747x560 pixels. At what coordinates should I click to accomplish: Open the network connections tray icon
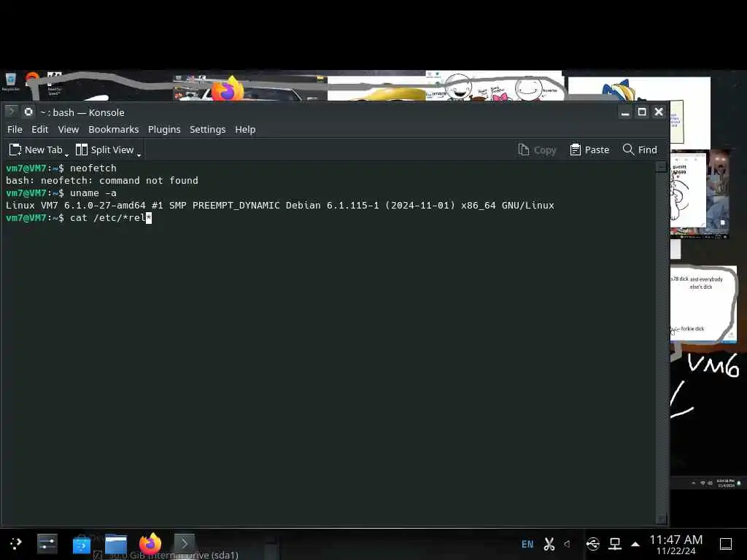pos(615,544)
